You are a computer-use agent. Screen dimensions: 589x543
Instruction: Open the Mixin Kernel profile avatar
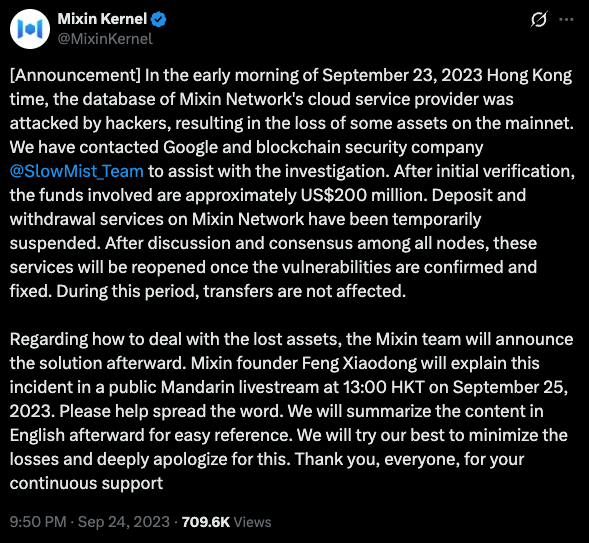(30, 29)
